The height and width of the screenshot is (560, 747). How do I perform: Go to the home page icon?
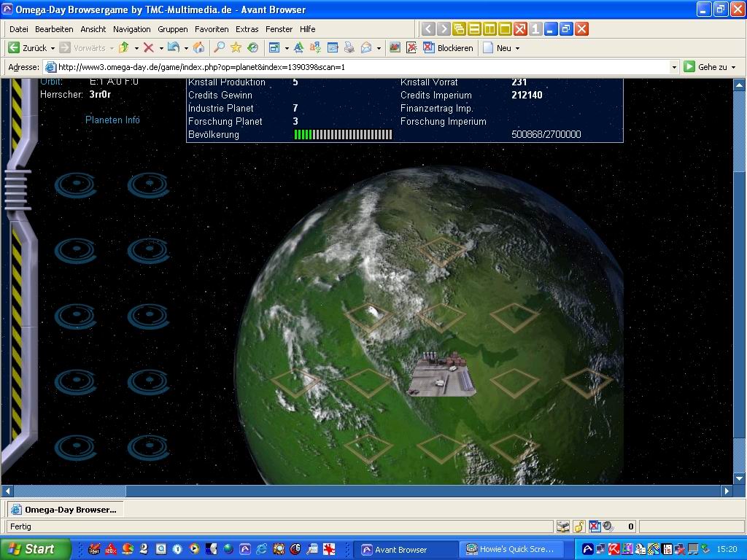pos(198,47)
